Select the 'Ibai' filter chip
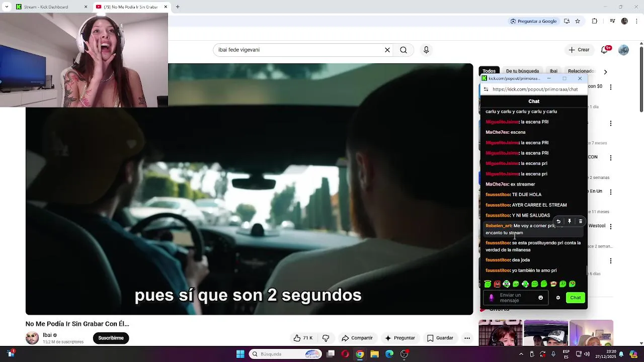Image resolution: width=644 pixels, height=362 pixels. [553, 71]
